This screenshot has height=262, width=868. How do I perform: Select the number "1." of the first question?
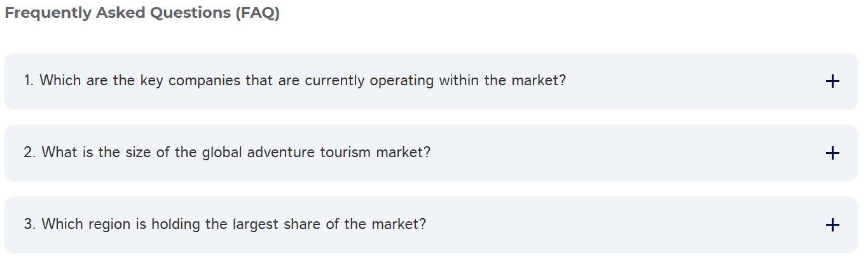coord(29,81)
